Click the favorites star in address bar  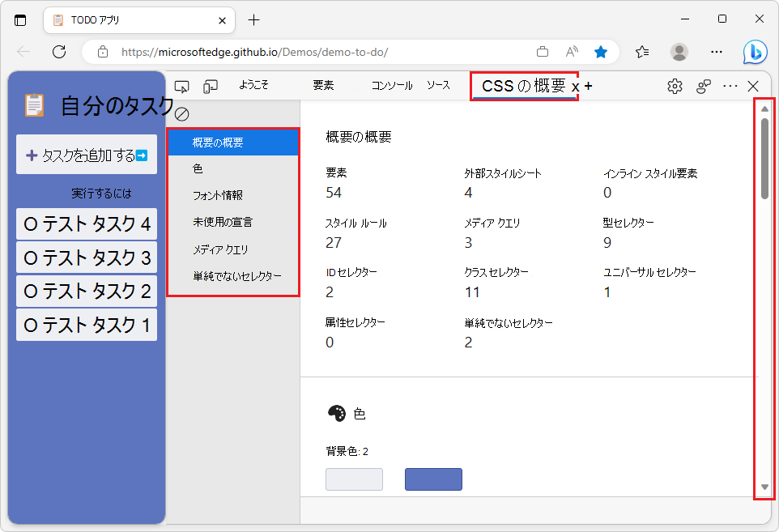pyautogui.click(x=601, y=51)
